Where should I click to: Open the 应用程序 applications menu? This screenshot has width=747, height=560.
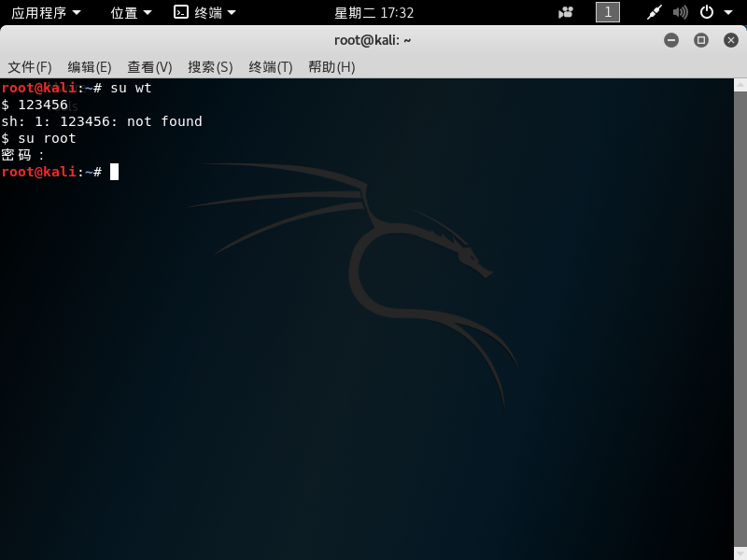(x=46, y=13)
